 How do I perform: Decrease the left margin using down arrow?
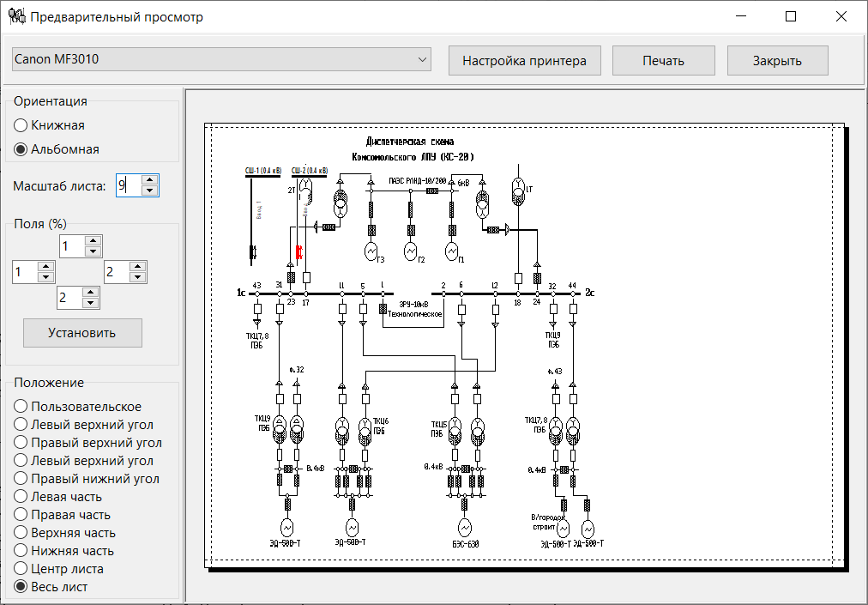click(46, 277)
